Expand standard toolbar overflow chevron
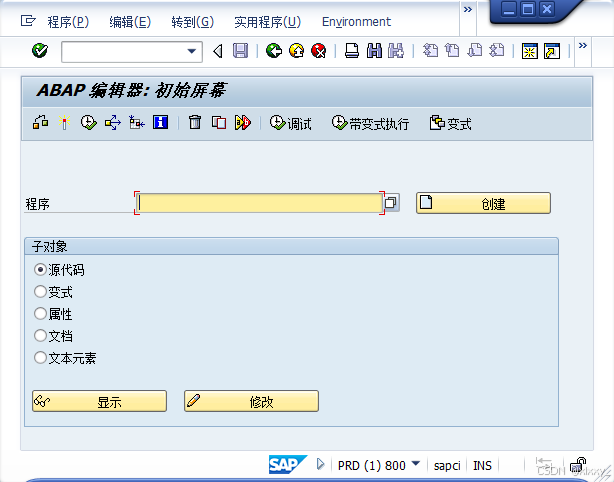The image size is (614, 482). tap(583, 45)
